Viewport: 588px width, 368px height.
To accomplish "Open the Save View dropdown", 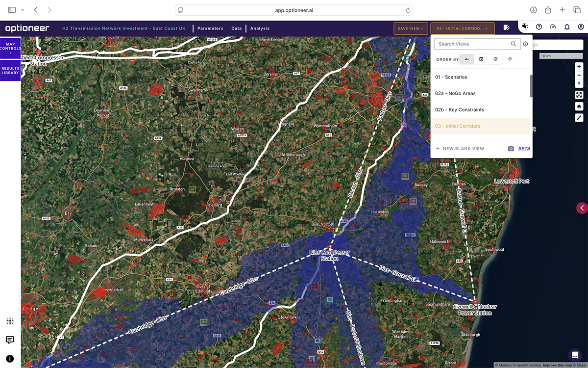I will click(x=411, y=28).
